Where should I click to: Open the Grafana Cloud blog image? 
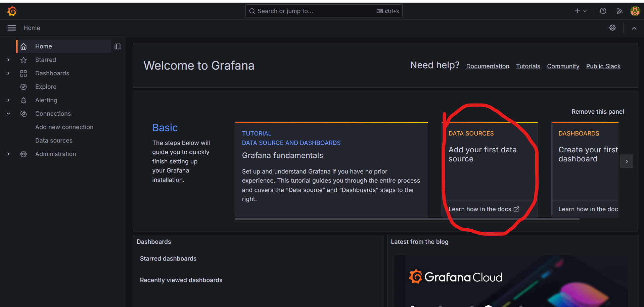[511, 281]
